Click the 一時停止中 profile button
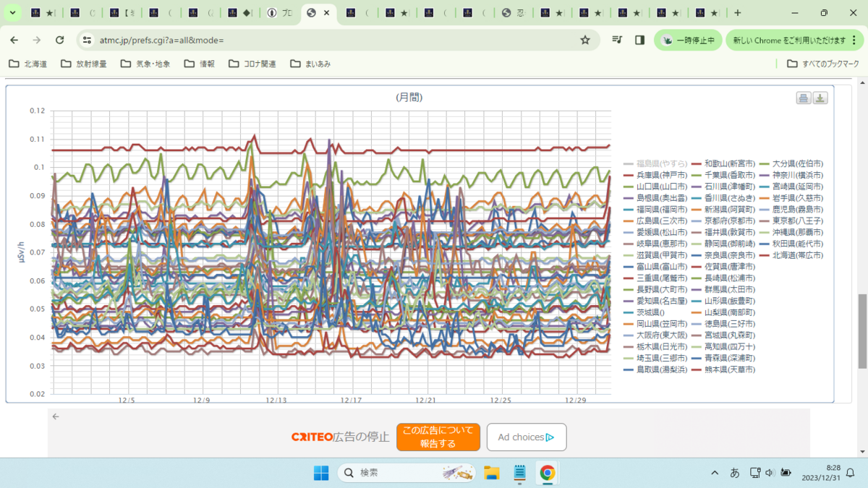 (688, 40)
